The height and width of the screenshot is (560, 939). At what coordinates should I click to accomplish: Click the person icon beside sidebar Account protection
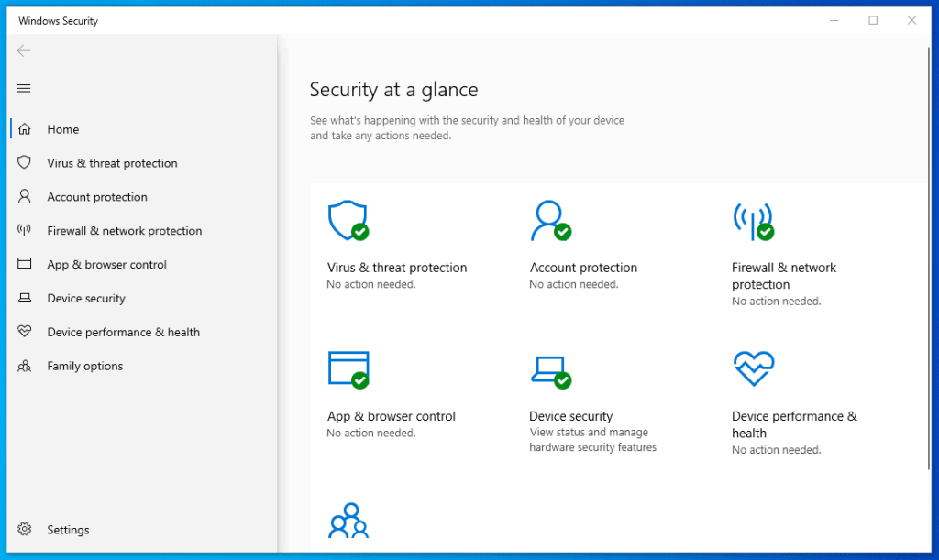click(x=25, y=196)
